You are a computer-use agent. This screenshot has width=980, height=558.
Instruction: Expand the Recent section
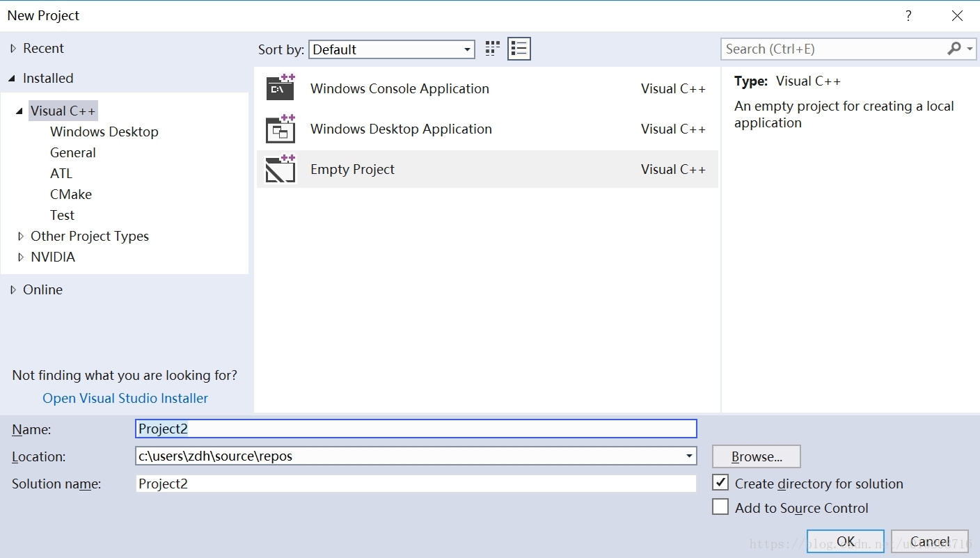tap(13, 48)
